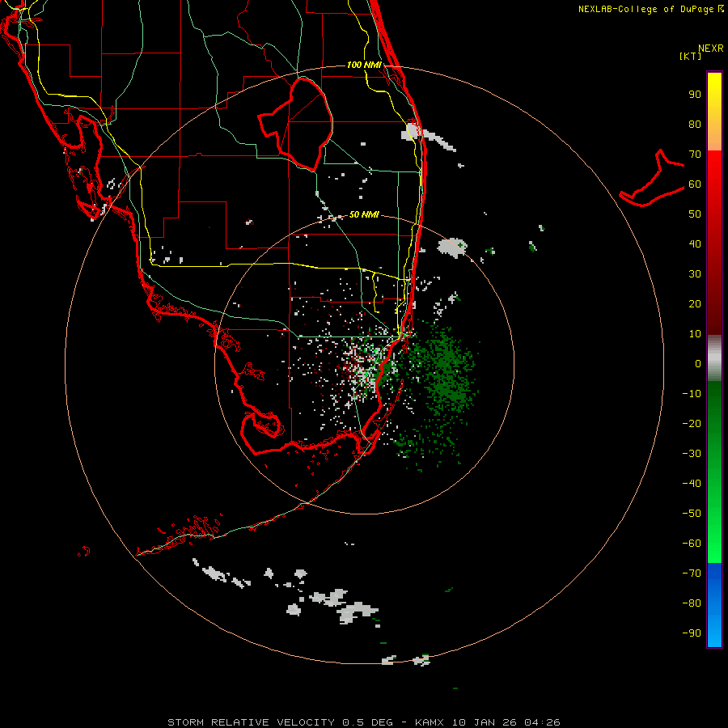Select the 70 value on the velocity scale
This screenshot has height=728, width=728.
coord(695,154)
